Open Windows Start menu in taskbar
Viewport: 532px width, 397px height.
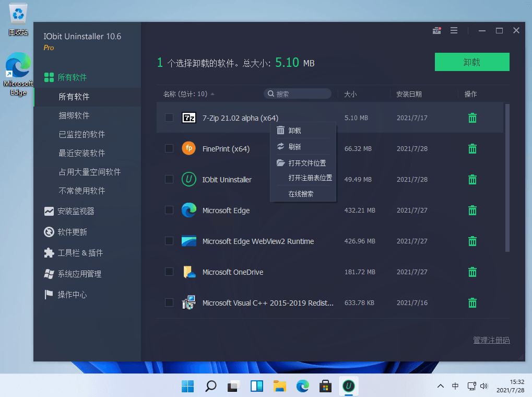coord(187,386)
